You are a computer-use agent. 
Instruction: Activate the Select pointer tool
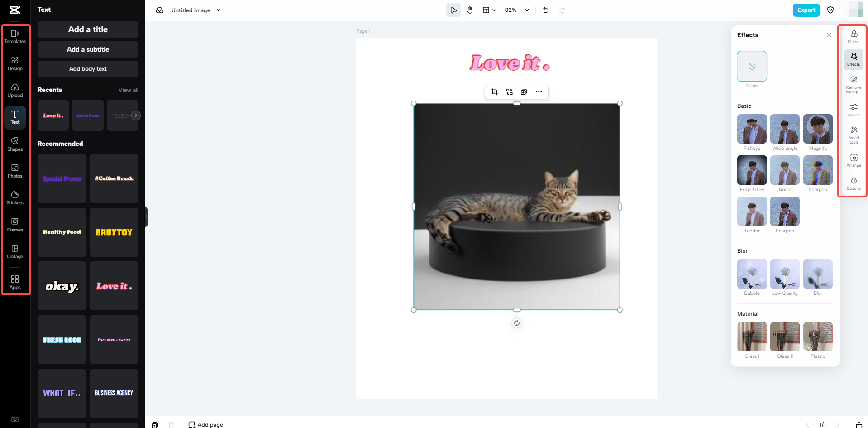(453, 10)
